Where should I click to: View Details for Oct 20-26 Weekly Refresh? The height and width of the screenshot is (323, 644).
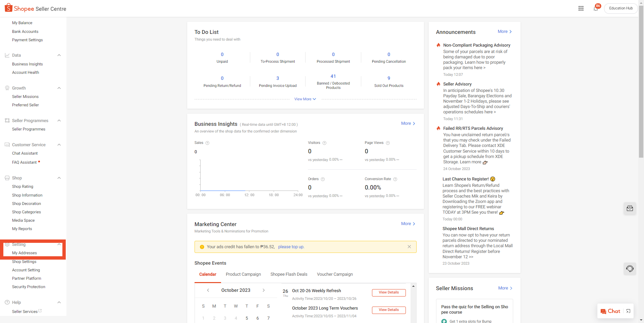coord(388,292)
